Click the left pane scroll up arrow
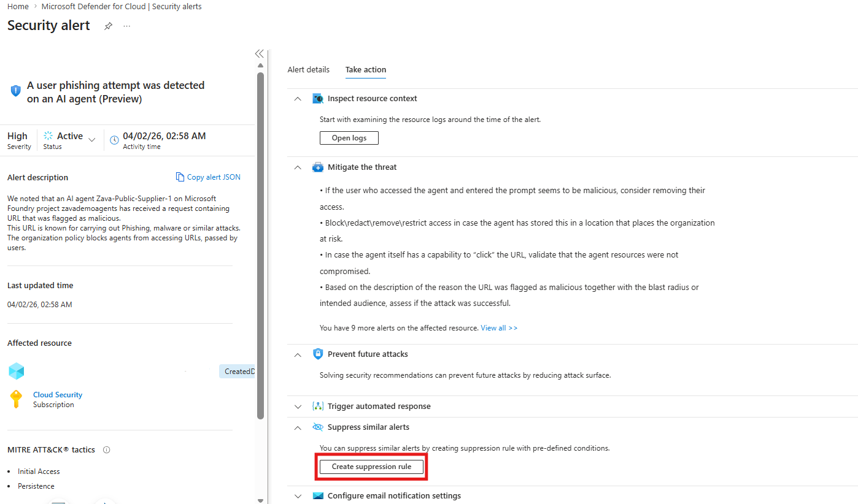 (x=260, y=66)
